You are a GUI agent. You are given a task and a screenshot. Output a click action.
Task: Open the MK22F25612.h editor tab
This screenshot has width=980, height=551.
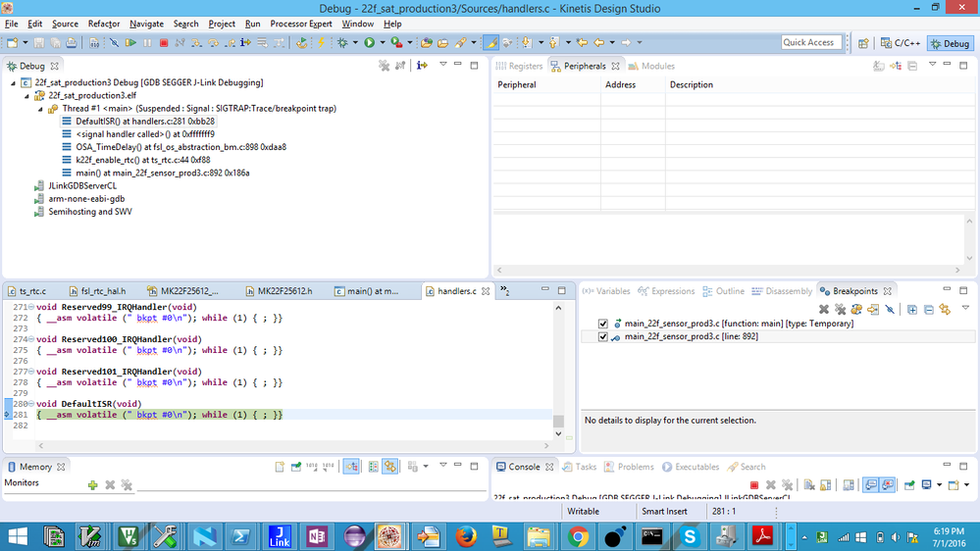point(280,291)
